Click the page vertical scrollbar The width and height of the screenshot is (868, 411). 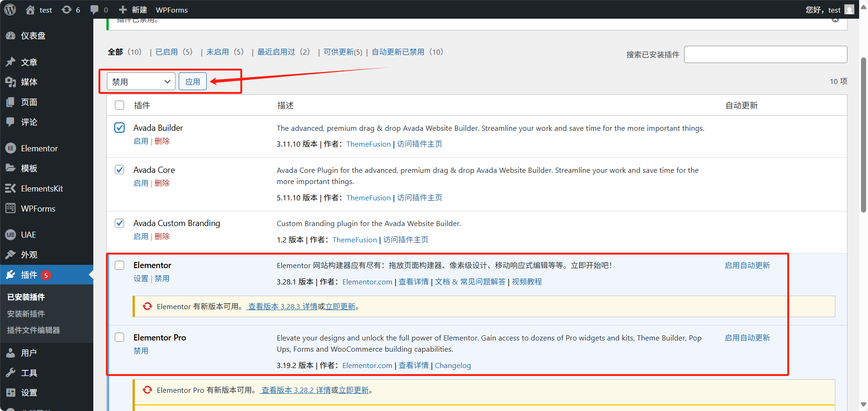[863, 135]
